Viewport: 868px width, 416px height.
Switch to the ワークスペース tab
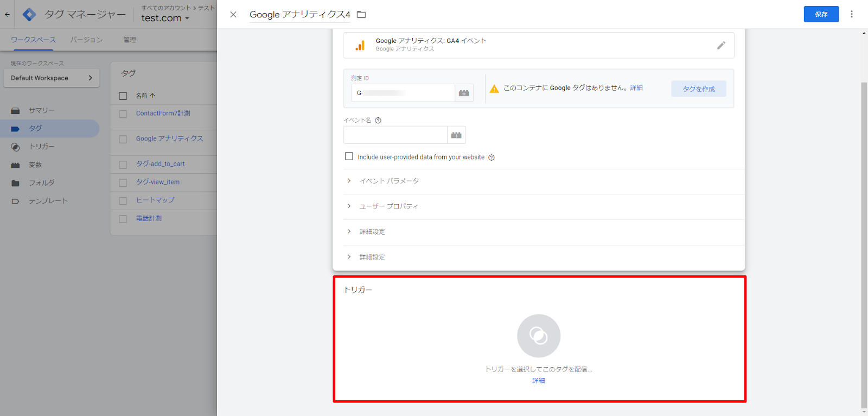point(33,40)
